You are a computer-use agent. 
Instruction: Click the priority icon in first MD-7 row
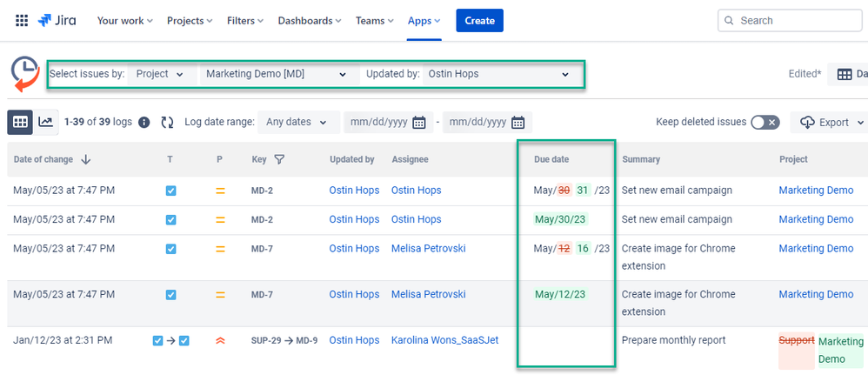pyautogui.click(x=220, y=249)
